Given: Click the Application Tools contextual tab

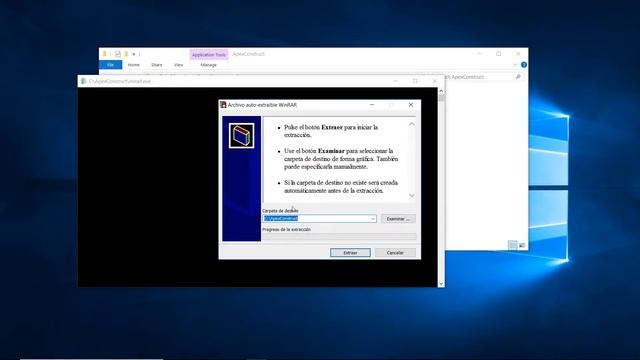Looking at the screenshot, I should (209, 55).
